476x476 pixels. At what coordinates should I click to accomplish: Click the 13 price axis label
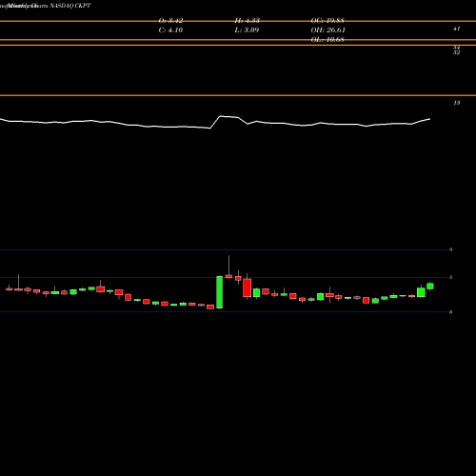tap(457, 103)
